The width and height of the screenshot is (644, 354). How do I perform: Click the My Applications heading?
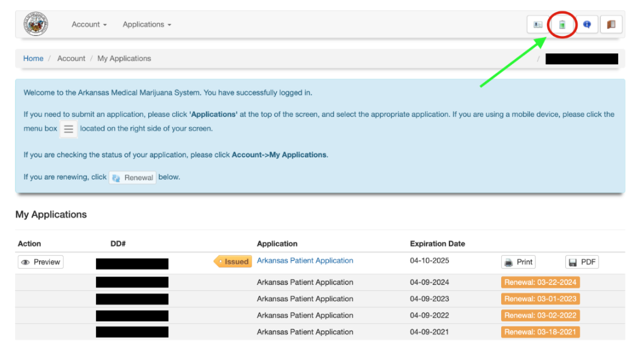[51, 214]
